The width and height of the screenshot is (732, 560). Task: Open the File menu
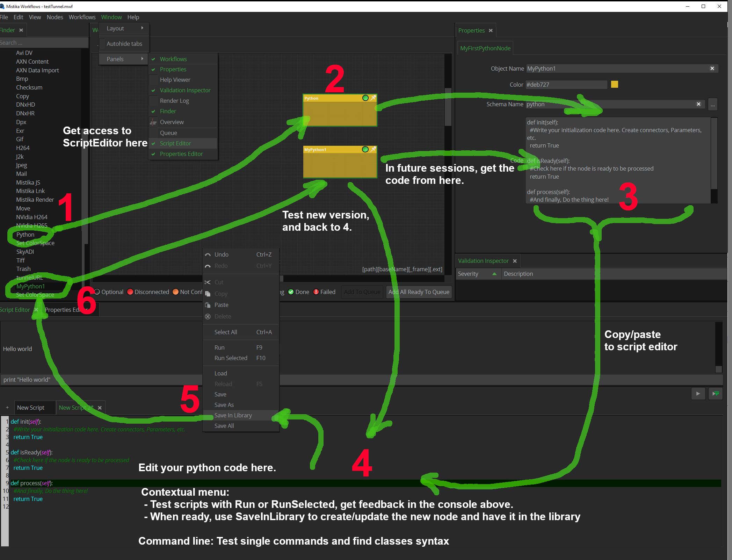[4, 17]
